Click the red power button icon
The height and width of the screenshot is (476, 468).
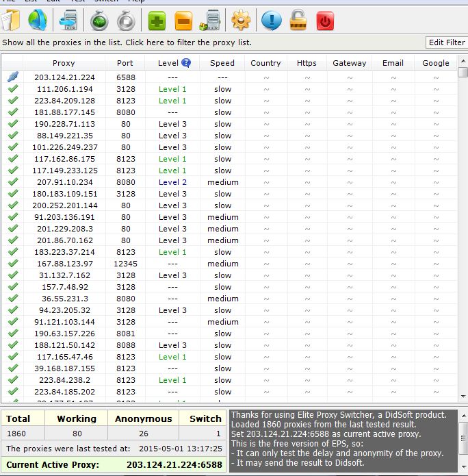[325, 21]
